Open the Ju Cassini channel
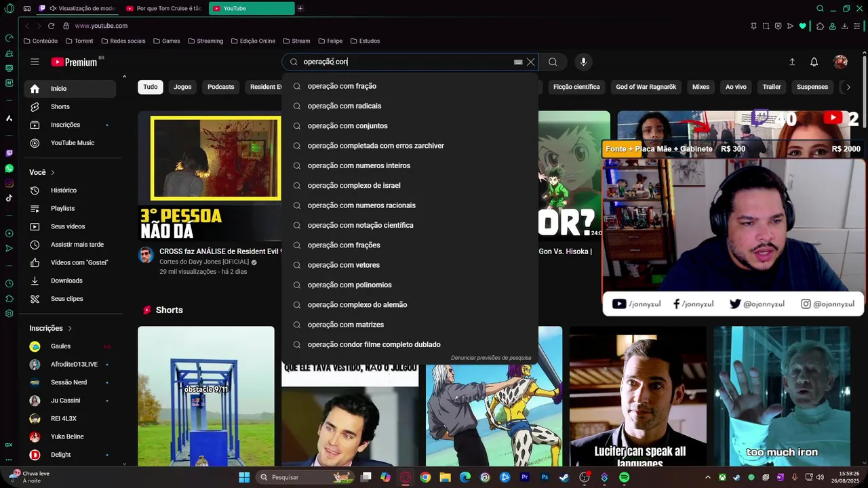This screenshot has height=488, width=868. (x=70, y=401)
